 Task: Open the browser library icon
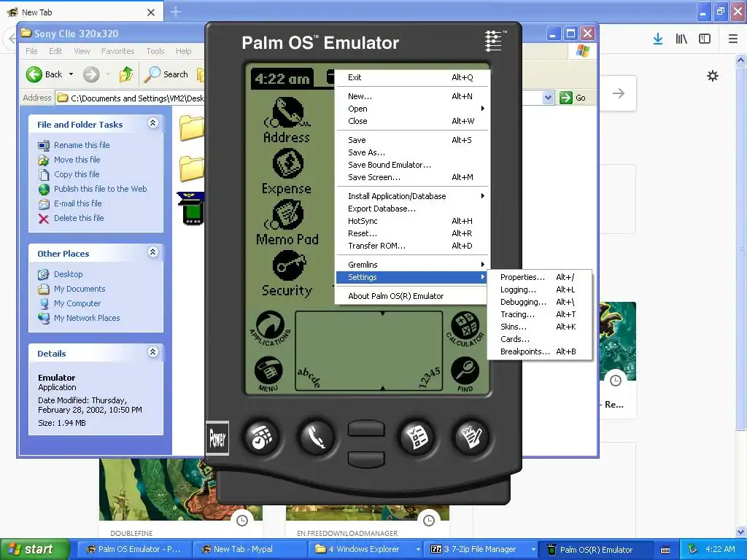coord(681,39)
